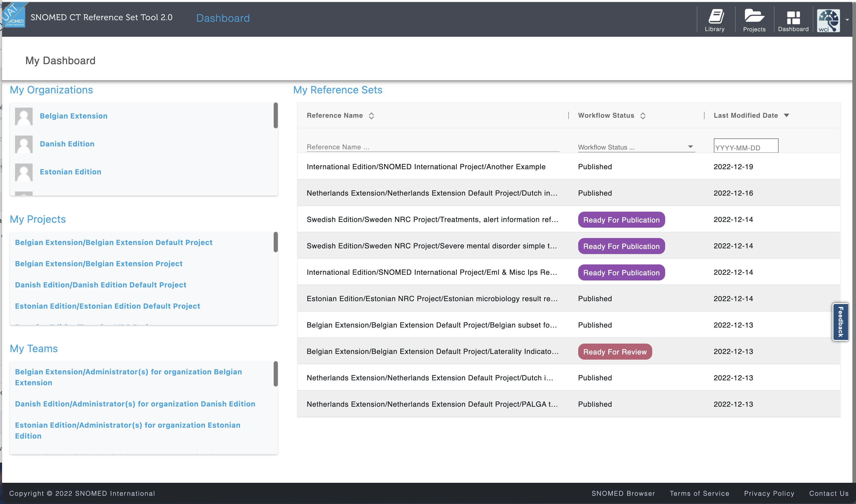The width and height of the screenshot is (856, 504).
Task: Select Dutch reference set dated 2022-12-13
Action: click(x=569, y=378)
